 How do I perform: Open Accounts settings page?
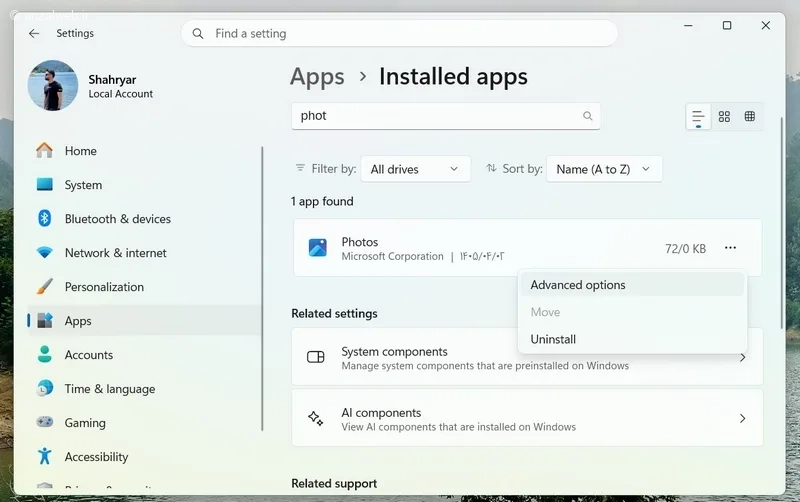pos(144,355)
